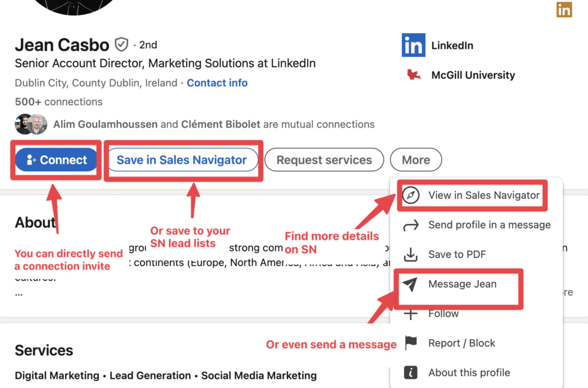The width and height of the screenshot is (588, 388).
Task: Open Alim Goulamhoussen mutual connections link
Action: pyautogui.click(x=106, y=124)
